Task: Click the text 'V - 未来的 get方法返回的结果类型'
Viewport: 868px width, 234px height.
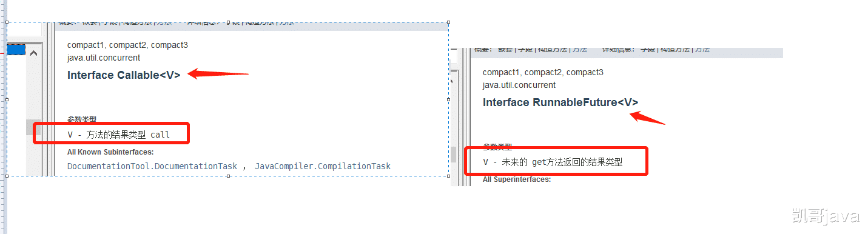Action: pos(553,162)
